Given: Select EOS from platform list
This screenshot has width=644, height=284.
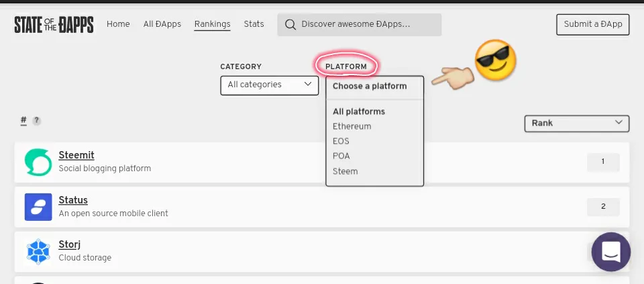Looking at the screenshot, I should pyautogui.click(x=341, y=141).
